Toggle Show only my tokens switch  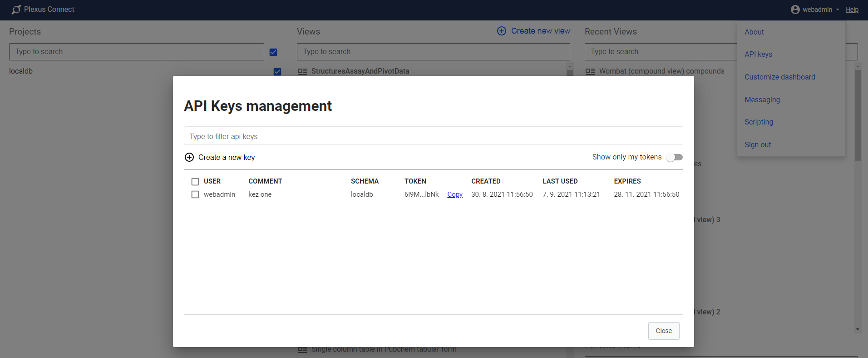click(674, 157)
